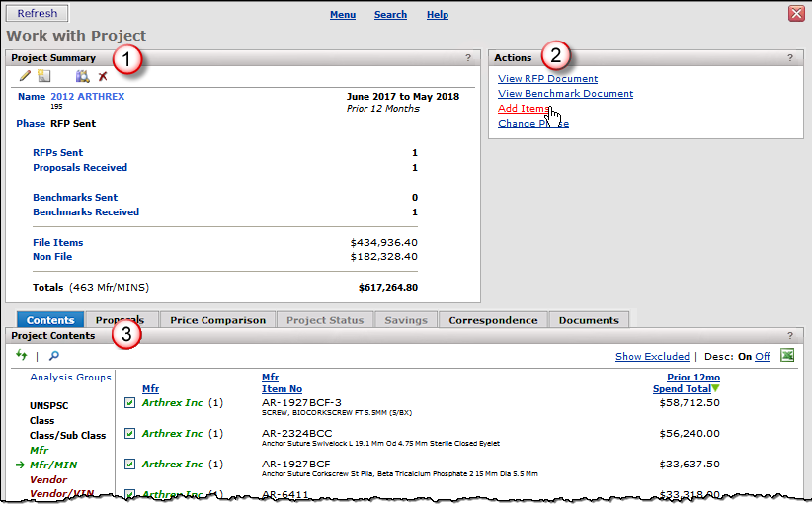Click the magnifier search icon in Project Contents
The height and width of the screenshot is (507, 812).
(53, 355)
